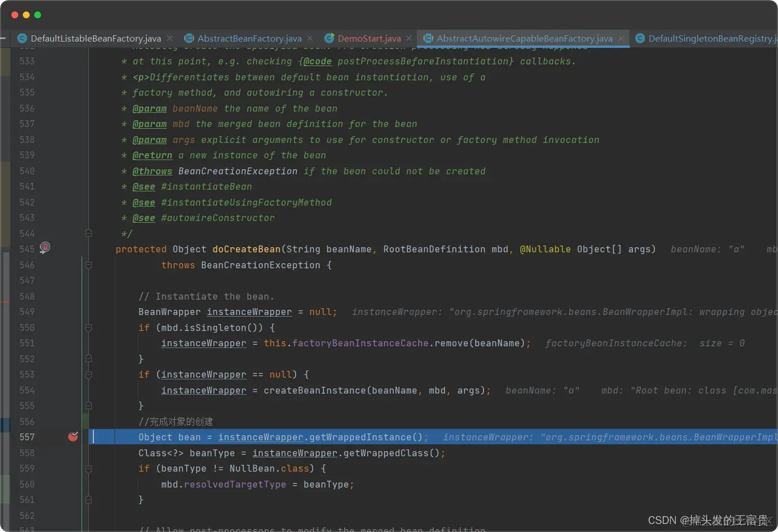
Task: Click createBeanInstance method call
Action: 314,390
